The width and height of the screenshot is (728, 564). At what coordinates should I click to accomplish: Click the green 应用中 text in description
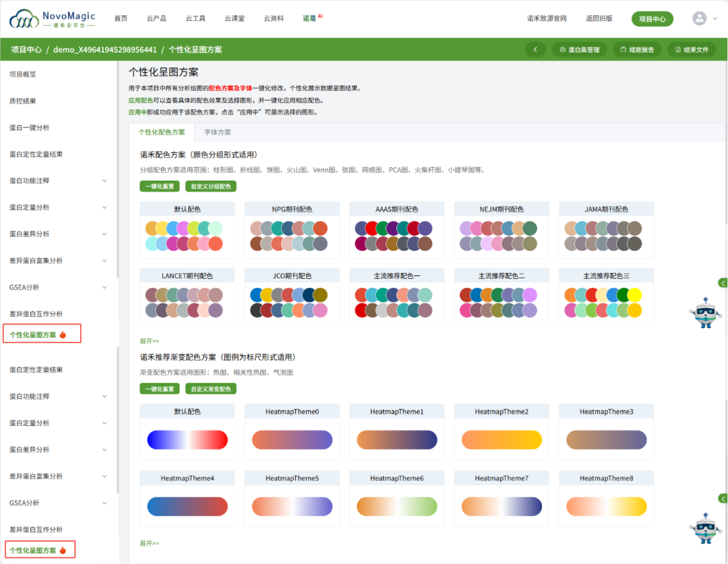click(138, 113)
